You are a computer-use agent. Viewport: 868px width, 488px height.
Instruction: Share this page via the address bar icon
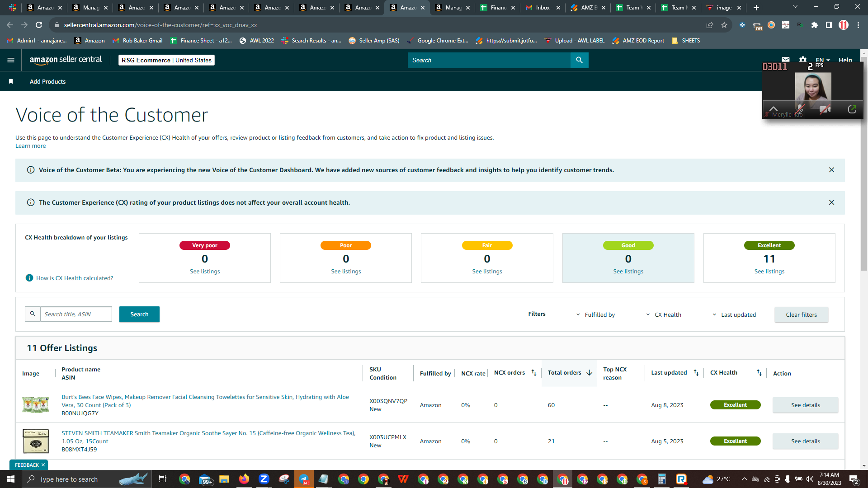710,25
